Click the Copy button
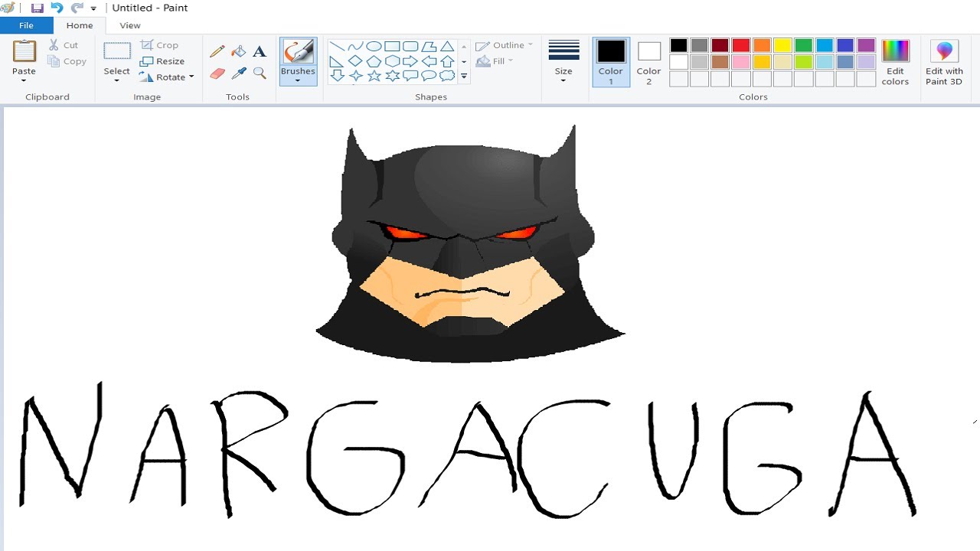The width and height of the screenshot is (980, 551). (x=67, y=61)
